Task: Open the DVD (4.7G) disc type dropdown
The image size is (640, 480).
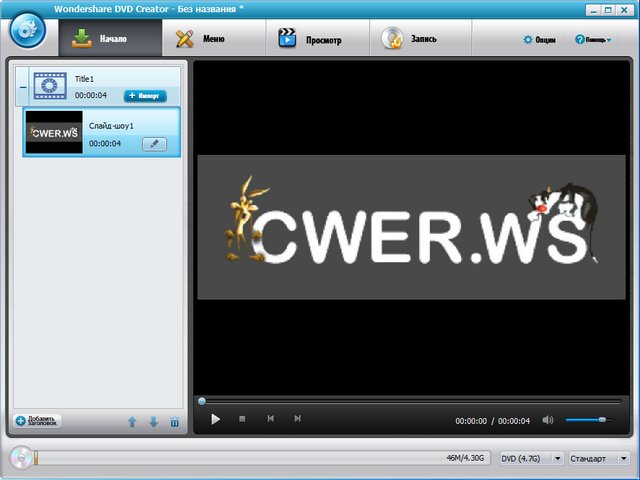Action: click(x=532, y=458)
